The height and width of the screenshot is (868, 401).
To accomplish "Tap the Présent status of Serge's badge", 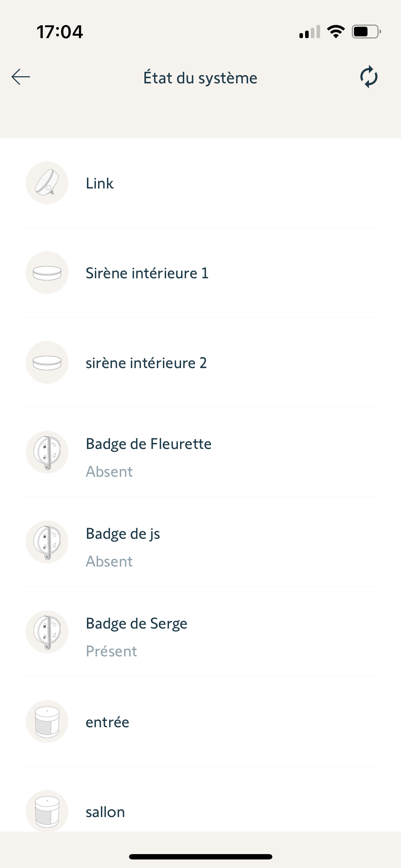I will [x=111, y=651].
